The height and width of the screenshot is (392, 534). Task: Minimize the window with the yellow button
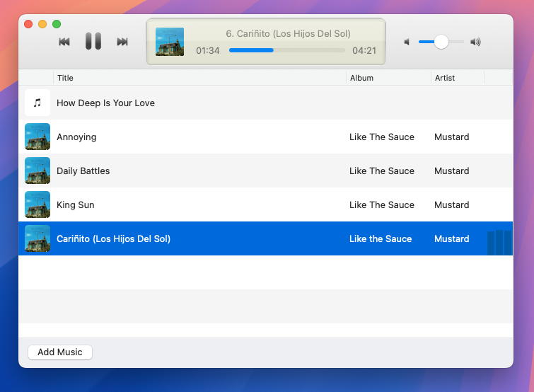point(42,24)
